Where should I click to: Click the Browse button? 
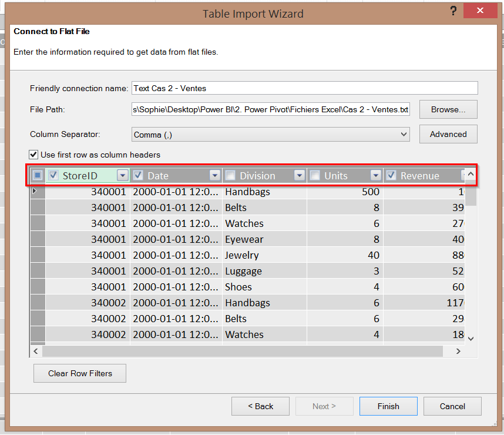[448, 109]
